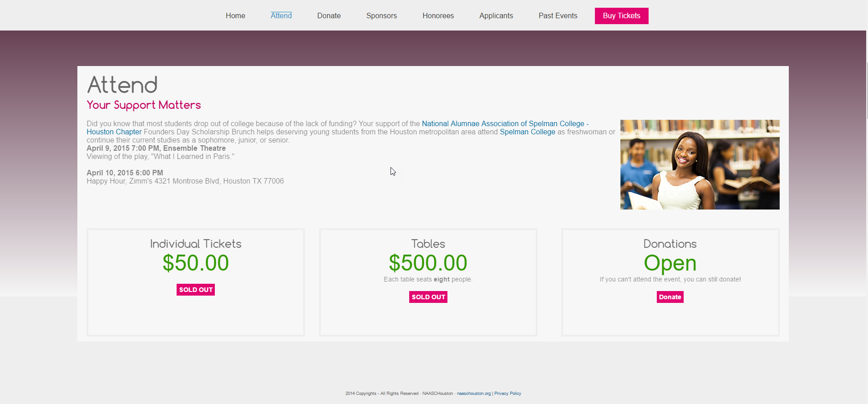Click SOLD OUT under Individual Tickets
Image resolution: width=868 pixels, height=404 pixels.
coord(196,290)
